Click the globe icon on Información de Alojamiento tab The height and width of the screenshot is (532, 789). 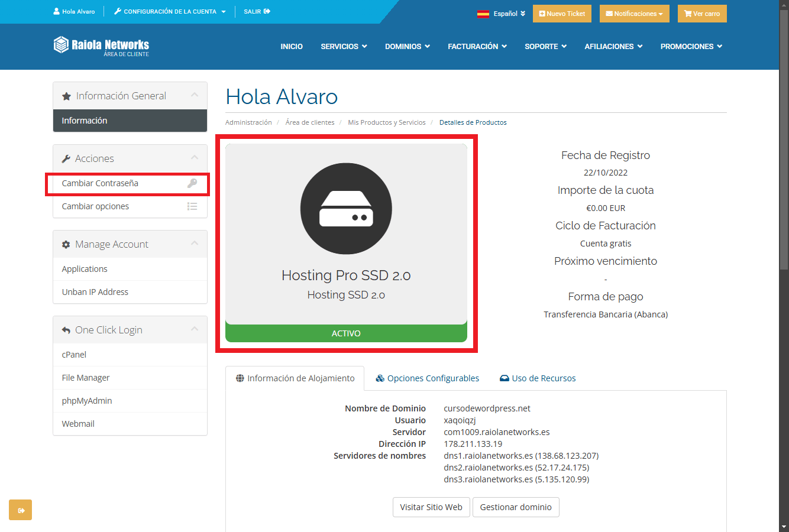tap(240, 378)
